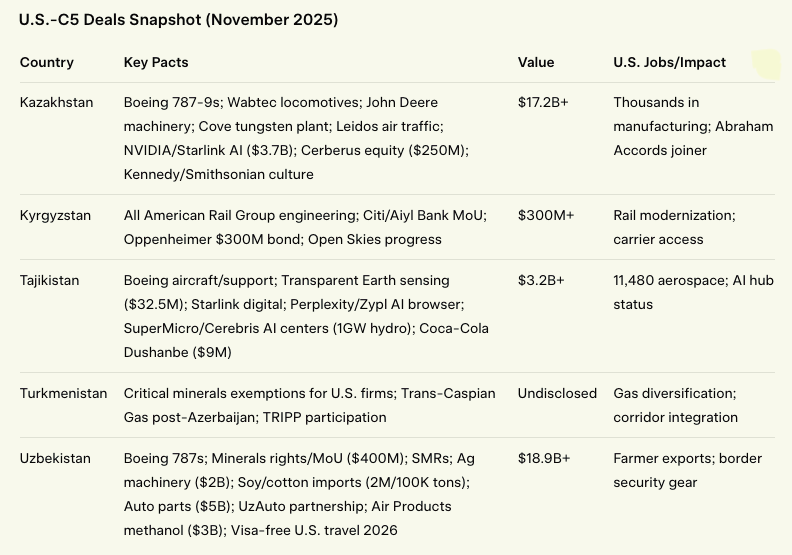Click the Turkmenistan row label

coord(63,393)
